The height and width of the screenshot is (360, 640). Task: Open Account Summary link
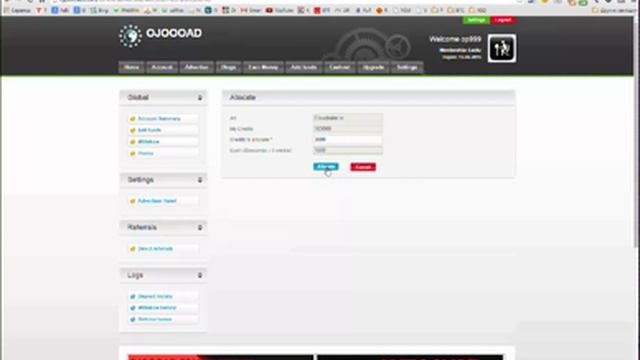(159, 119)
